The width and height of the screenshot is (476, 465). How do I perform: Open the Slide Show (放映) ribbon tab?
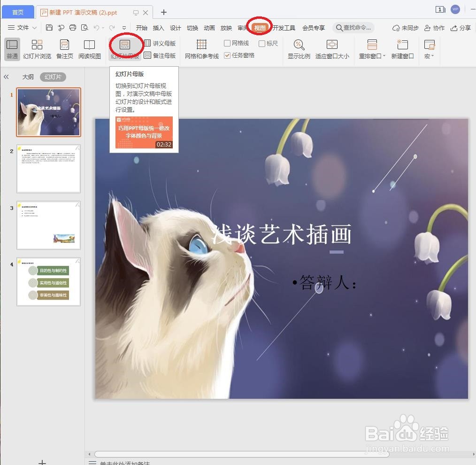pyautogui.click(x=226, y=28)
